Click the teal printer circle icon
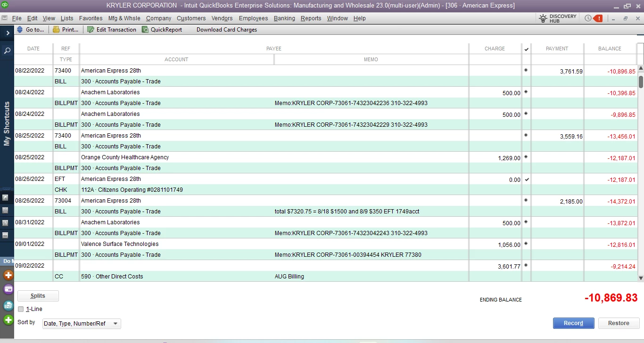Image resolution: width=644 pixels, height=343 pixels. click(x=8, y=305)
